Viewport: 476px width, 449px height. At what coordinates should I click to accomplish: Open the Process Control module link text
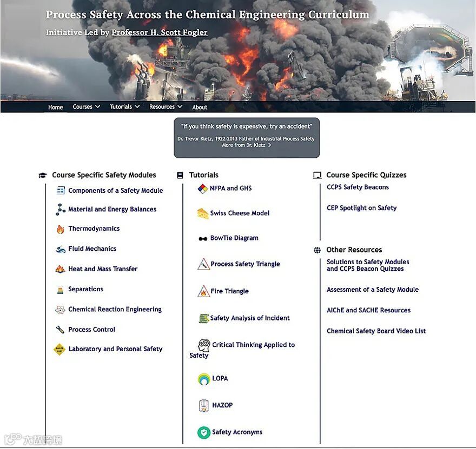pyautogui.click(x=91, y=330)
